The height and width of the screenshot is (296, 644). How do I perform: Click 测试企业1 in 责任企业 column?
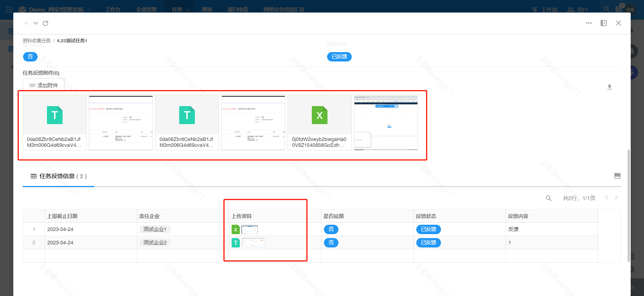155,229
